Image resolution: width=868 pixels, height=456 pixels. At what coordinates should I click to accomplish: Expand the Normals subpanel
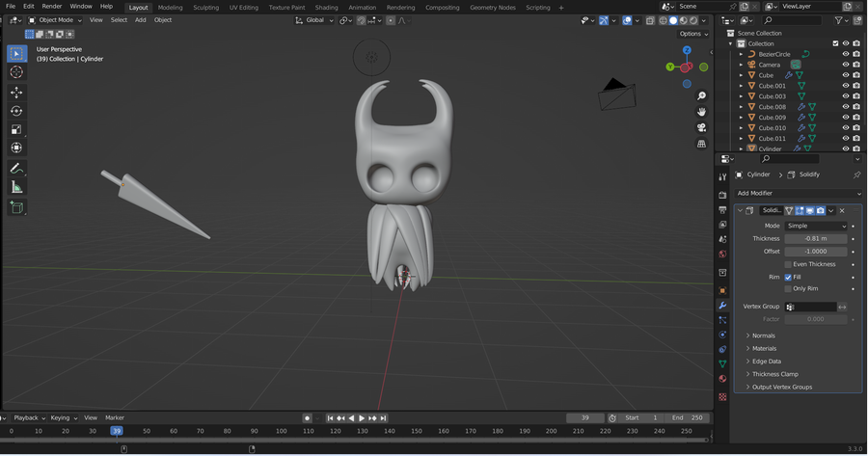pyautogui.click(x=764, y=335)
